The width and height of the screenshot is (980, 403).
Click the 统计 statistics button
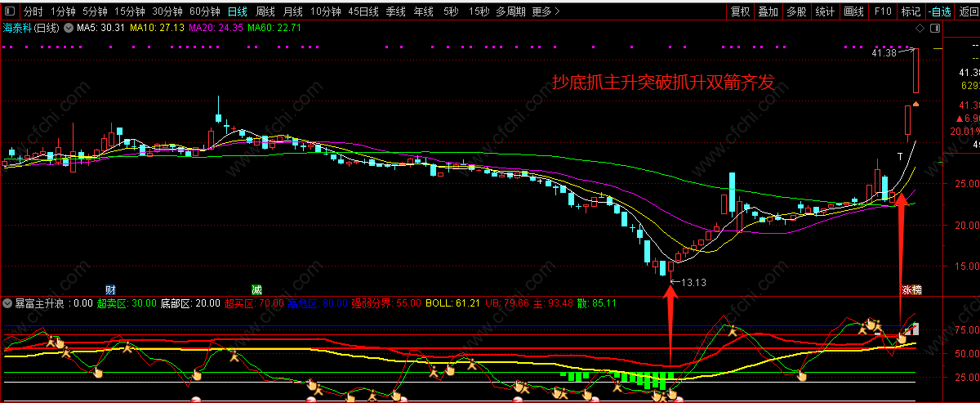[x=825, y=11]
